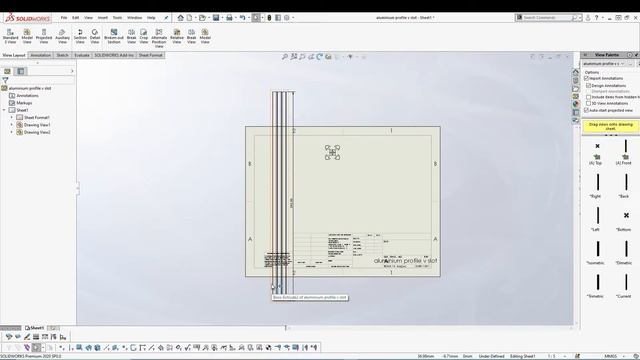Click the MMGS unit system in status bar
The height and width of the screenshot is (360, 640).
[611, 356]
